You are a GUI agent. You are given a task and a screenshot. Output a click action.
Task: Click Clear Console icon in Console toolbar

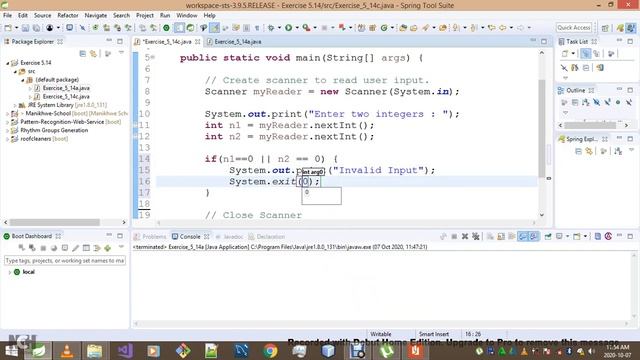tap(490, 236)
